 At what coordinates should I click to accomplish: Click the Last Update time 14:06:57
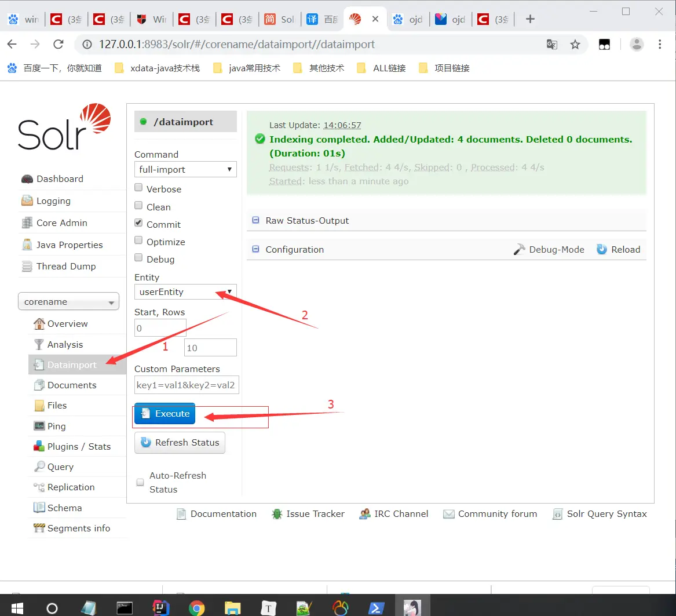click(x=342, y=125)
